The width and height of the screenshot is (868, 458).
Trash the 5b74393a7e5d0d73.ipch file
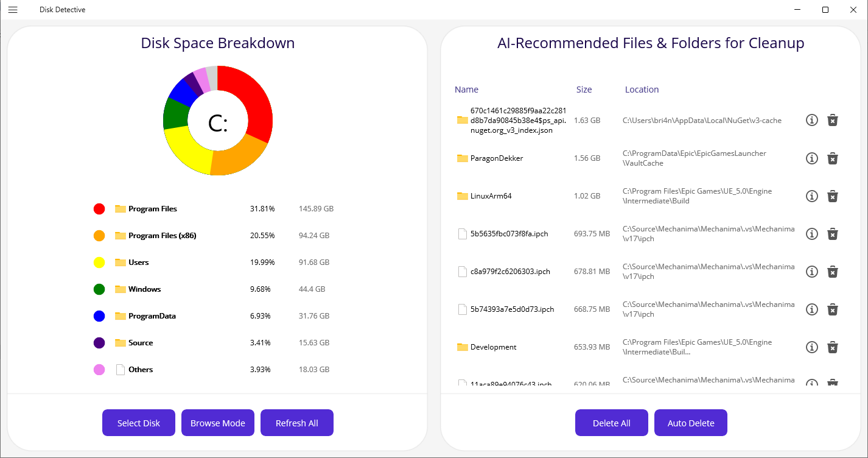click(x=833, y=309)
